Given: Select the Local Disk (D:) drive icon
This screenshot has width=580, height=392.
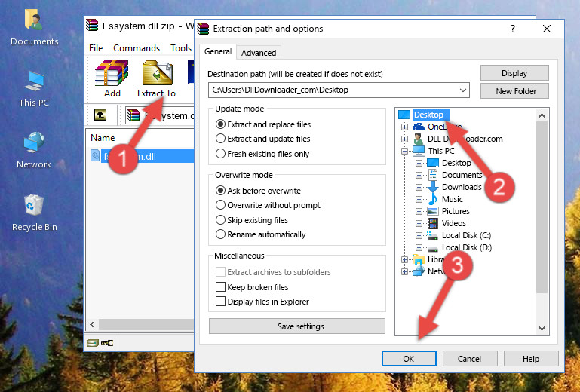Looking at the screenshot, I should point(432,248).
